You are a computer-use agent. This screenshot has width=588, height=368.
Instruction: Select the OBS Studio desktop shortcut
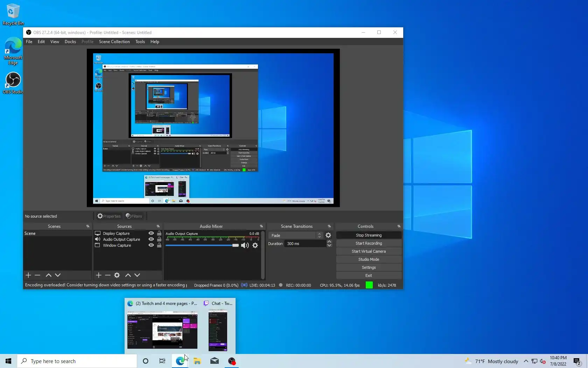13,83
